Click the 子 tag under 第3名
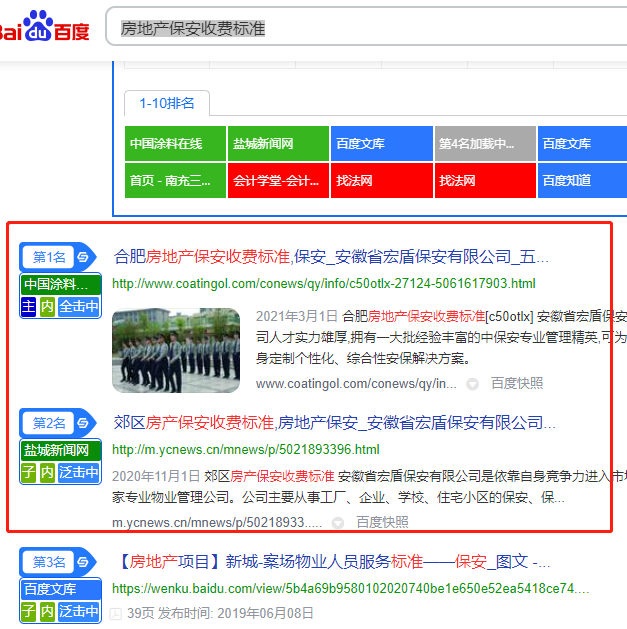This screenshot has width=627, height=629. [x=28, y=611]
